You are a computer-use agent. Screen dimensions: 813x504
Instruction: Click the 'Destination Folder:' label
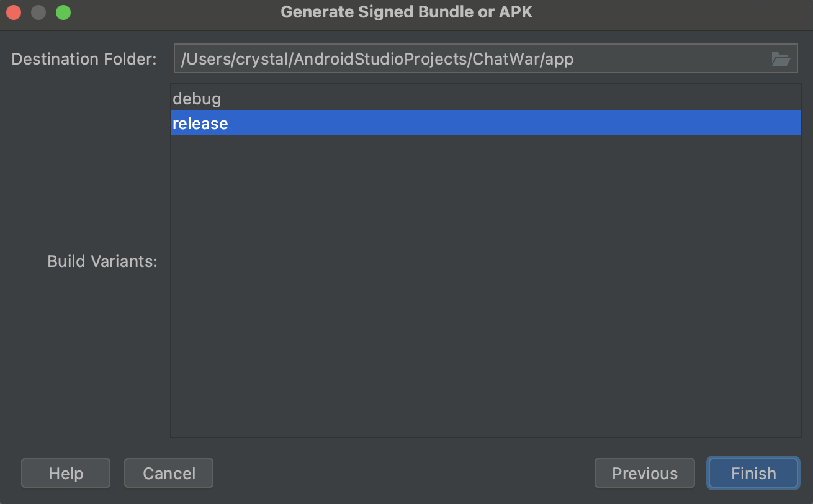84,59
